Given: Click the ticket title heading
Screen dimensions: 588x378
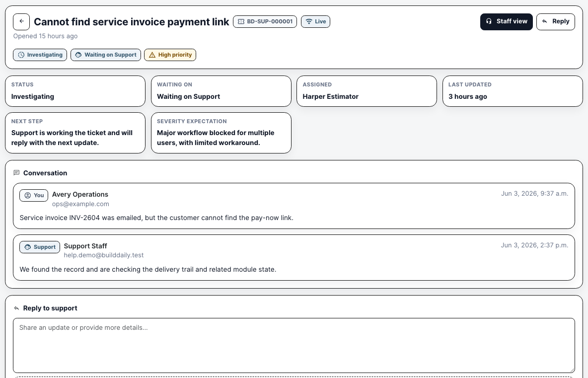Looking at the screenshot, I should (x=131, y=22).
